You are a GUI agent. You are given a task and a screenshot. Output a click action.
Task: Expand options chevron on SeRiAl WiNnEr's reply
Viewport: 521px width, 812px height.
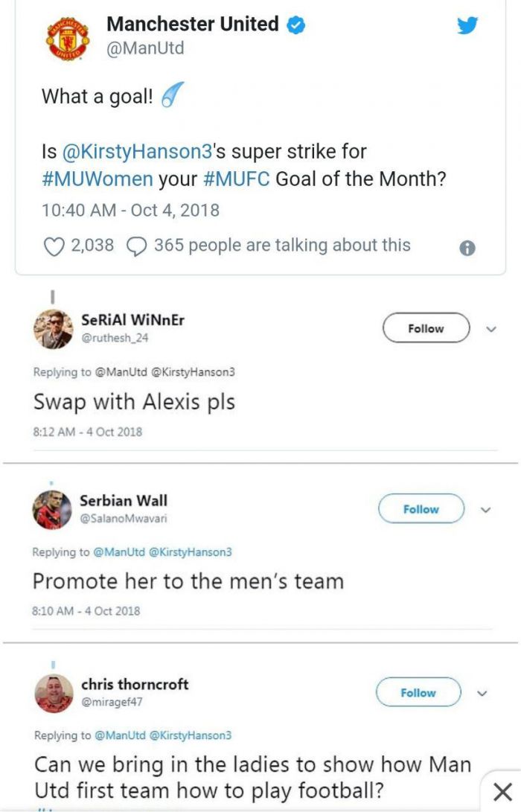(490, 328)
